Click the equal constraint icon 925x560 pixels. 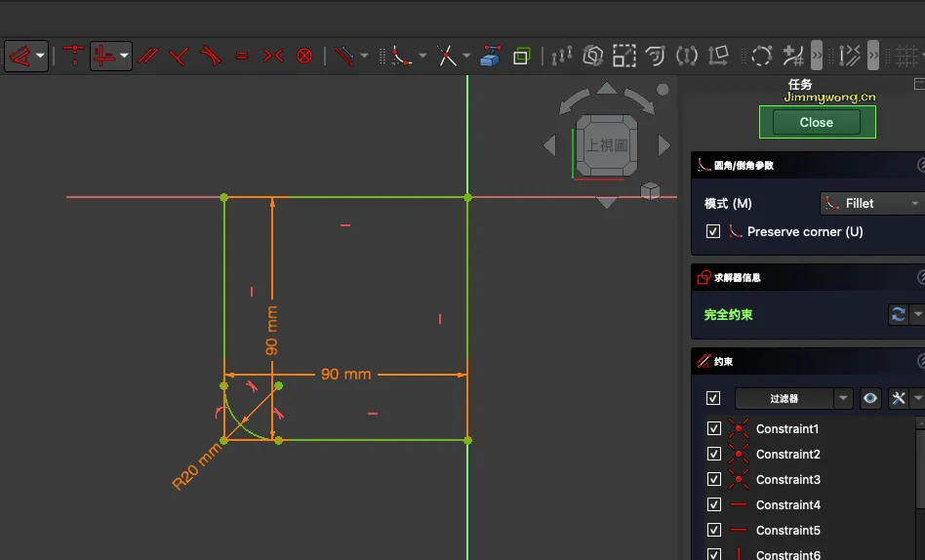242,56
